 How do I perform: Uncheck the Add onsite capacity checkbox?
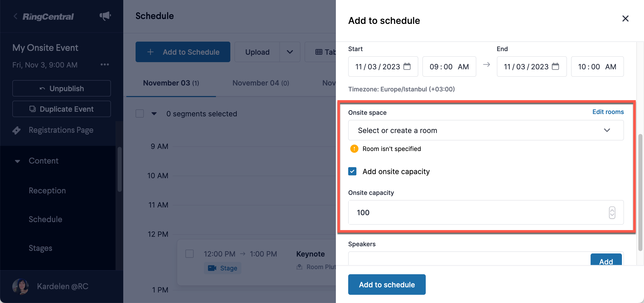pos(352,171)
